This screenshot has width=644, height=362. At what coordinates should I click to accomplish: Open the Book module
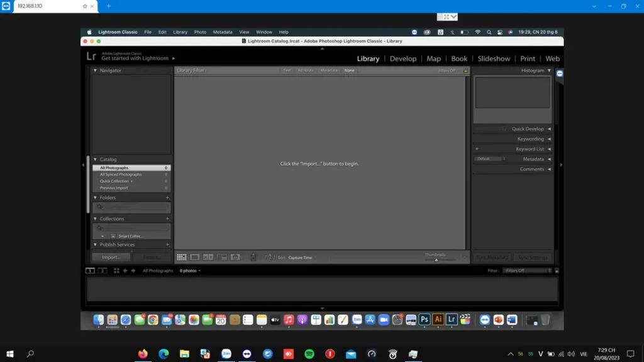459,58
